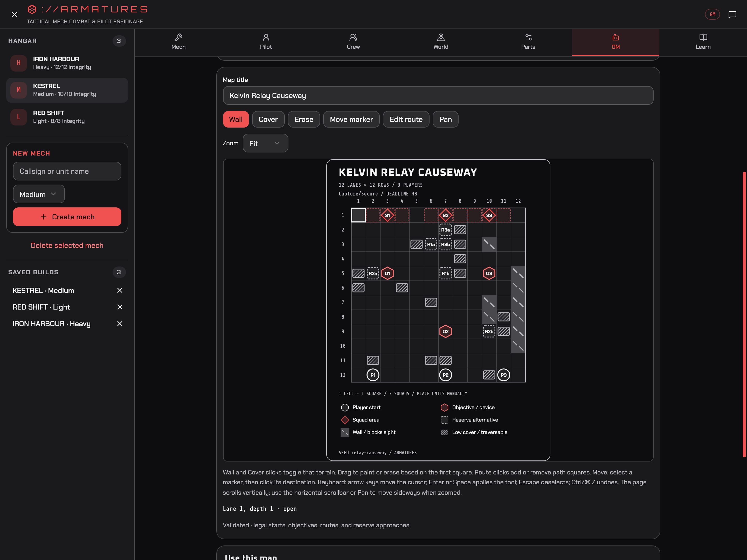Select the R1b reserve alternative marker

coord(445,274)
